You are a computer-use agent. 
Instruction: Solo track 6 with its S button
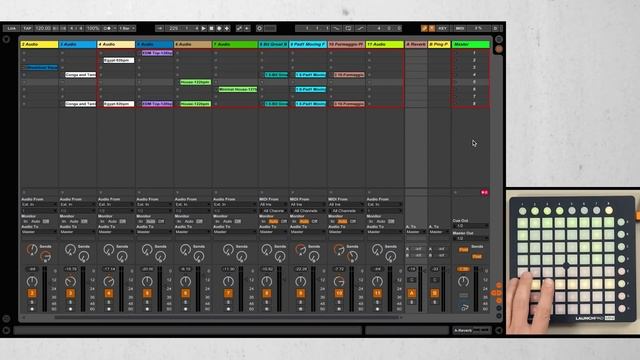coord(185,302)
